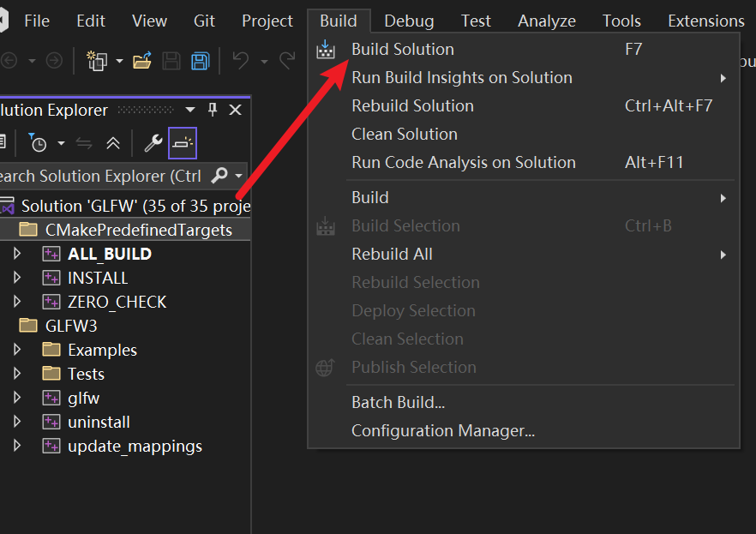The height and width of the screenshot is (534, 756).
Task: Choose Run Code Analysis on Solution
Action: [524, 162]
